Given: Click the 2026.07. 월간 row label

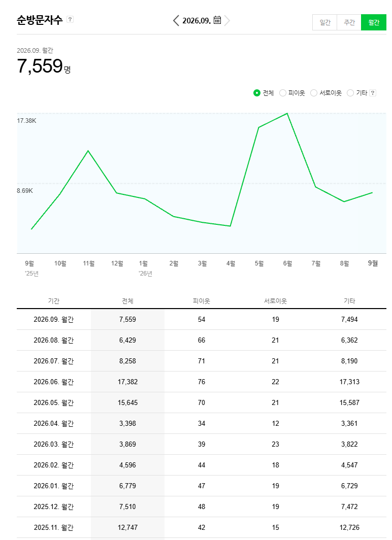Looking at the screenshot, I should [54, 361].
